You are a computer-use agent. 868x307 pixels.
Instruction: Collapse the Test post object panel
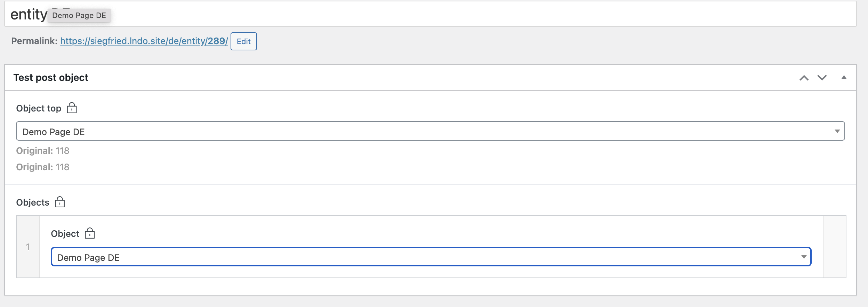tap(844, 77)
